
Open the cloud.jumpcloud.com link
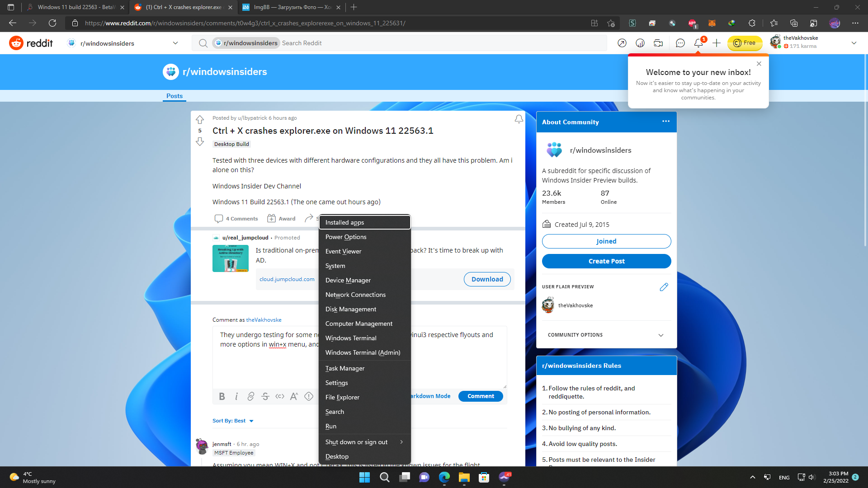coord(287,279)
